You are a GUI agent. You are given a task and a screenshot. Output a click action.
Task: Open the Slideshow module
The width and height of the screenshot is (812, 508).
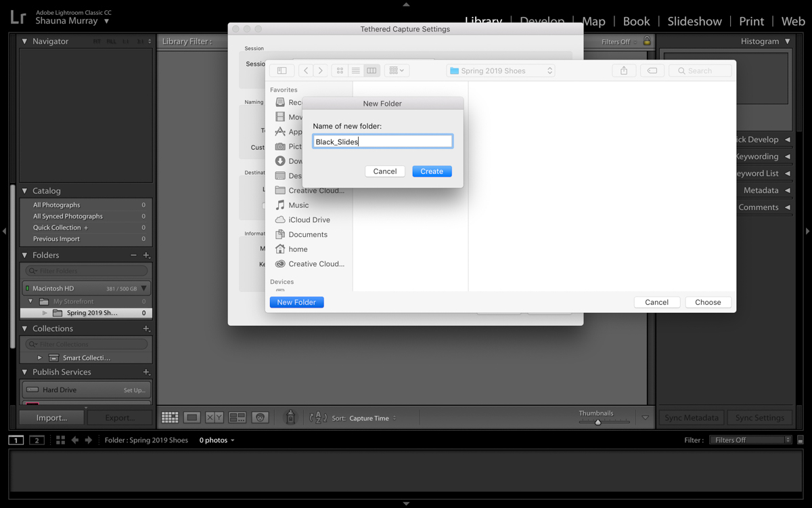694,21
